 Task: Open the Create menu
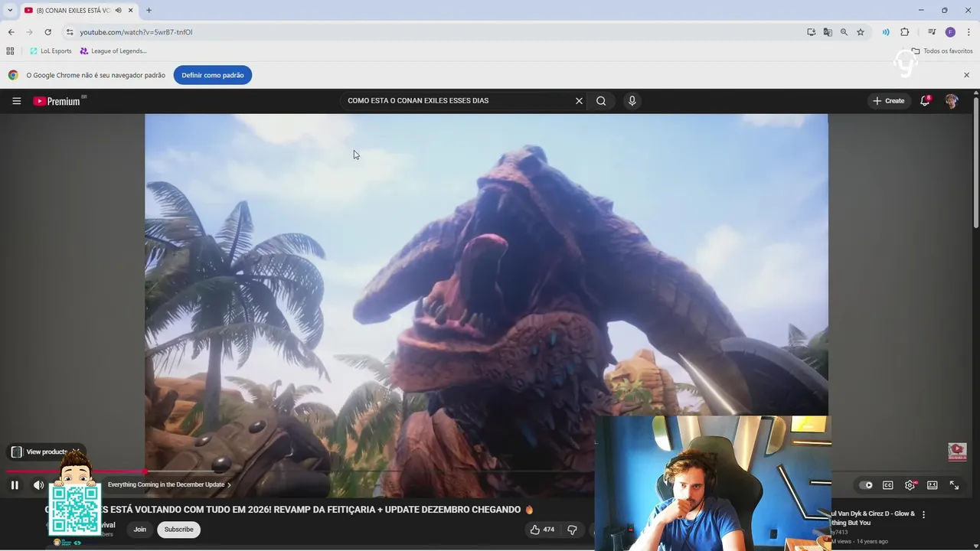pyautogui.click(x=888, y=101)
